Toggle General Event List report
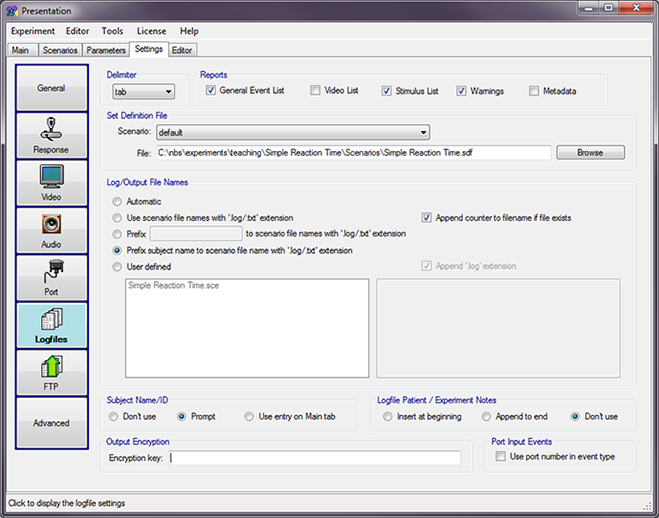Viewport: 659px width, 518px height. [211, 90]
